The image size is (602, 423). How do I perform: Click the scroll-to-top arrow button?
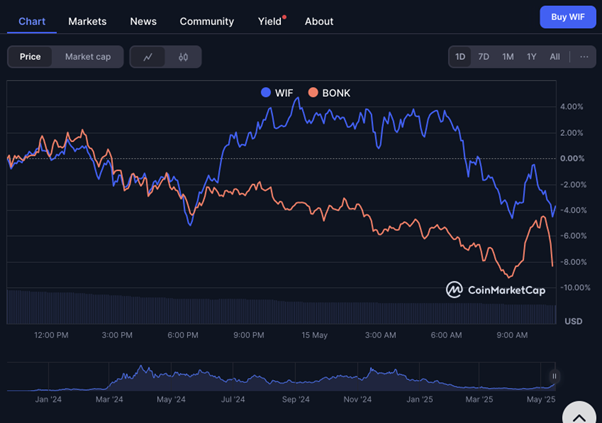tap(579, 413)
